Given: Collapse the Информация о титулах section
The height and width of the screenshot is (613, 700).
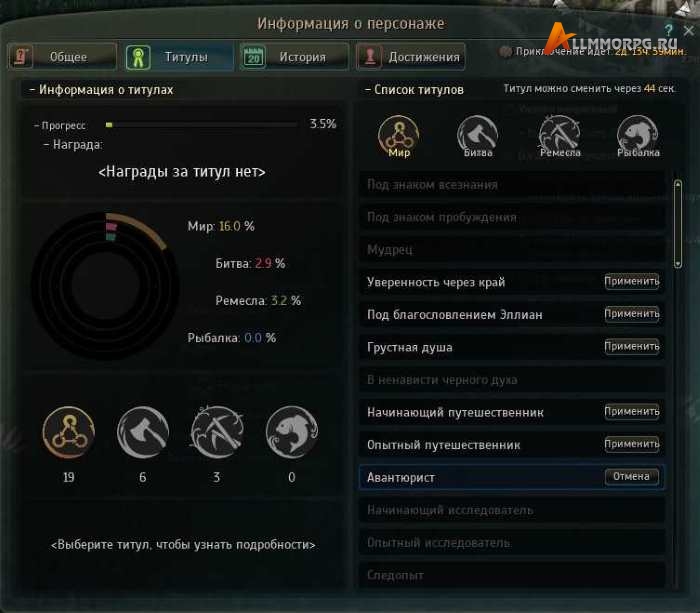Looking at the screenshot, I should click(32, 90).
